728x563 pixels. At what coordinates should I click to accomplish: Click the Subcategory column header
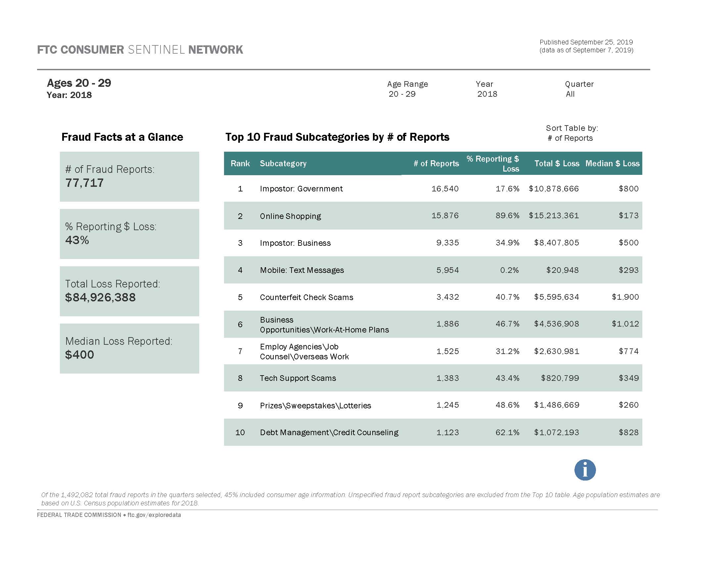[283, 163]
